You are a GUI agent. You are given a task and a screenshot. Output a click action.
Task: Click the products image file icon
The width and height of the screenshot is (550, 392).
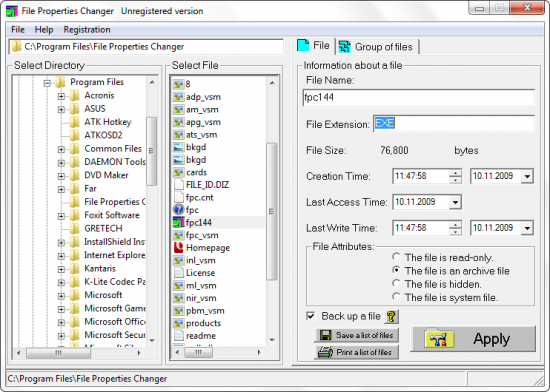pyautogui.click(x=179, y=323)
